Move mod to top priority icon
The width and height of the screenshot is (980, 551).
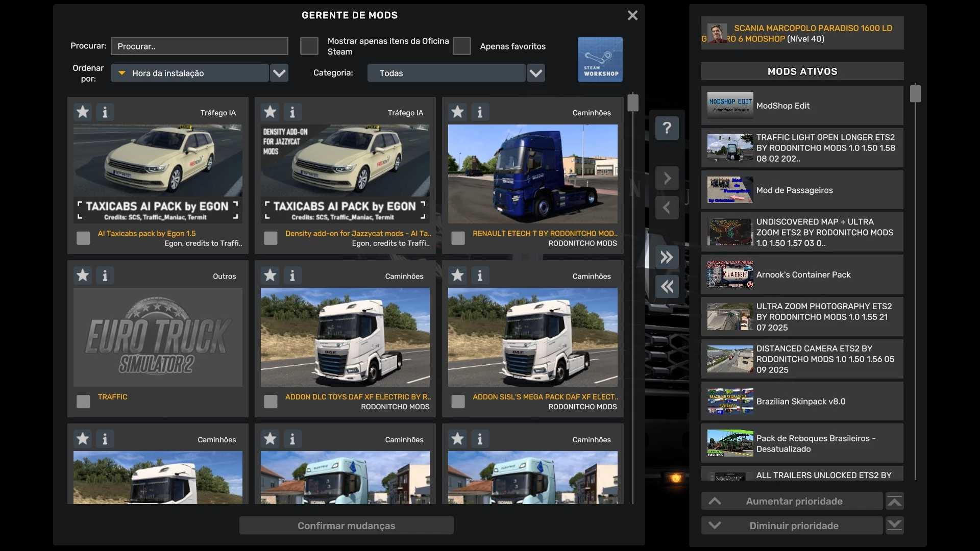(x=894, y=502)
